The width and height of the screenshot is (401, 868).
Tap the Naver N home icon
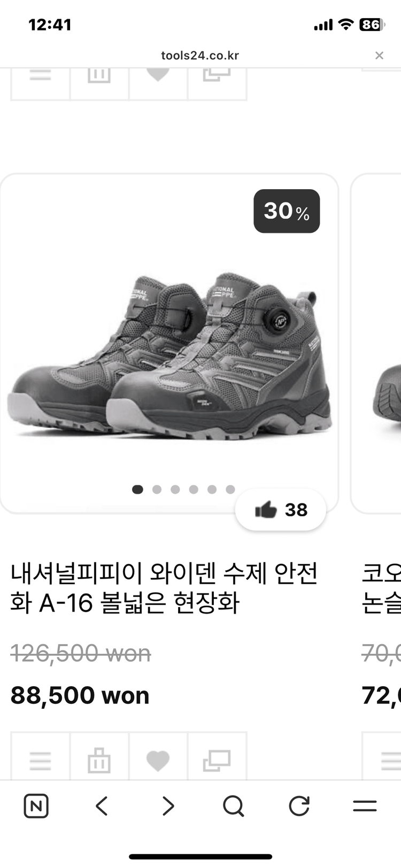[x=36, y=806]
